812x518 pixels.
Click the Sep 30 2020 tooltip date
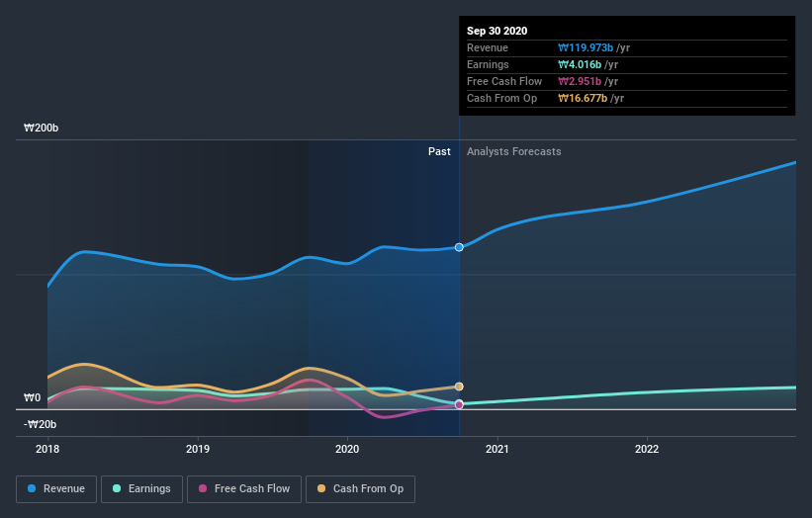coord(497,31)
